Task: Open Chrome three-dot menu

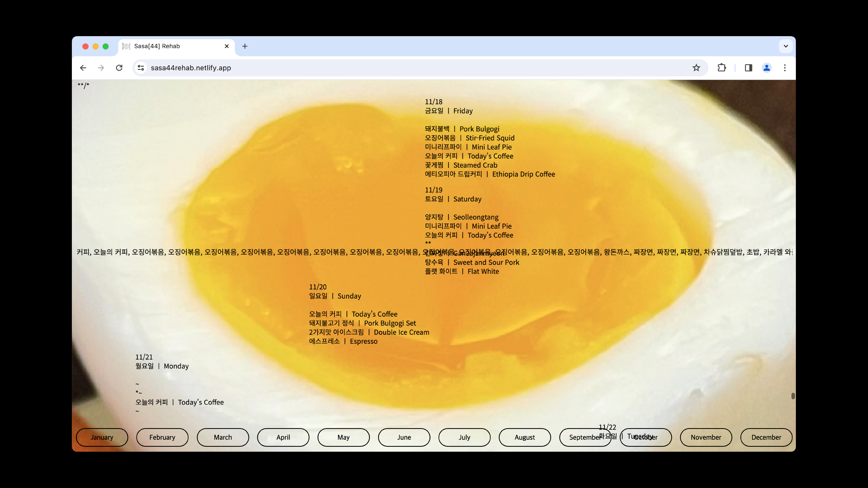Action: (x=785, y=68)
